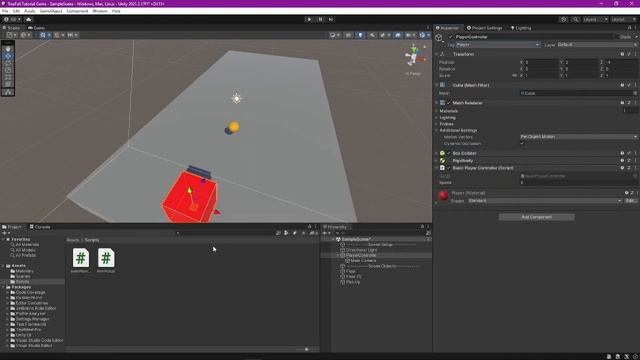Expand the Materials section
The width and height of the screenshot is (640, 360).
437,111
